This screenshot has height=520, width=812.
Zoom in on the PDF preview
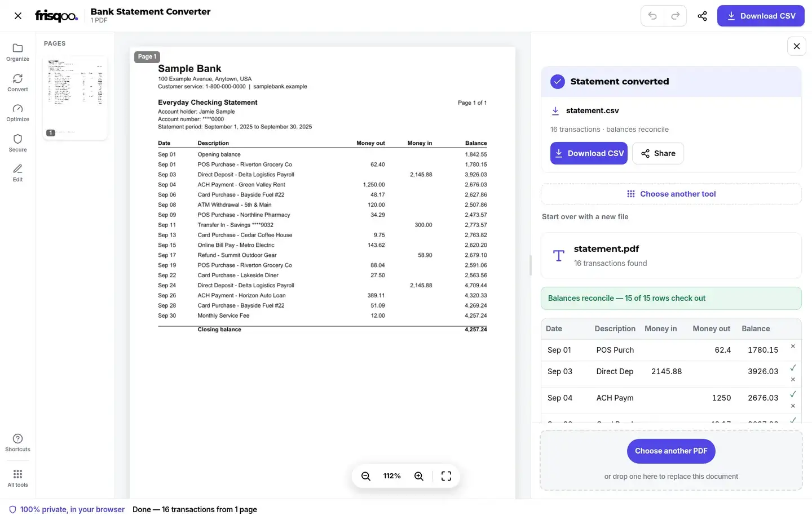(x=419, y=476)
